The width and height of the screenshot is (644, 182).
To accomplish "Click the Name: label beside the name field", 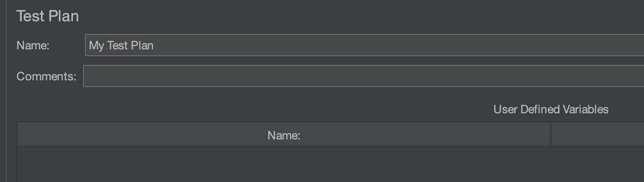I will coord(33,45).
